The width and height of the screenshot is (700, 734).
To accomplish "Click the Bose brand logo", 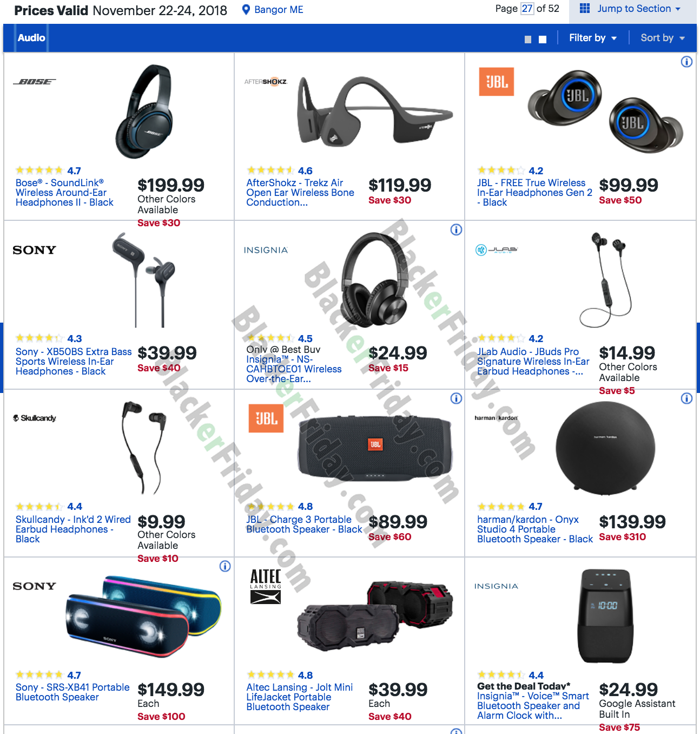I will point(35,82).
